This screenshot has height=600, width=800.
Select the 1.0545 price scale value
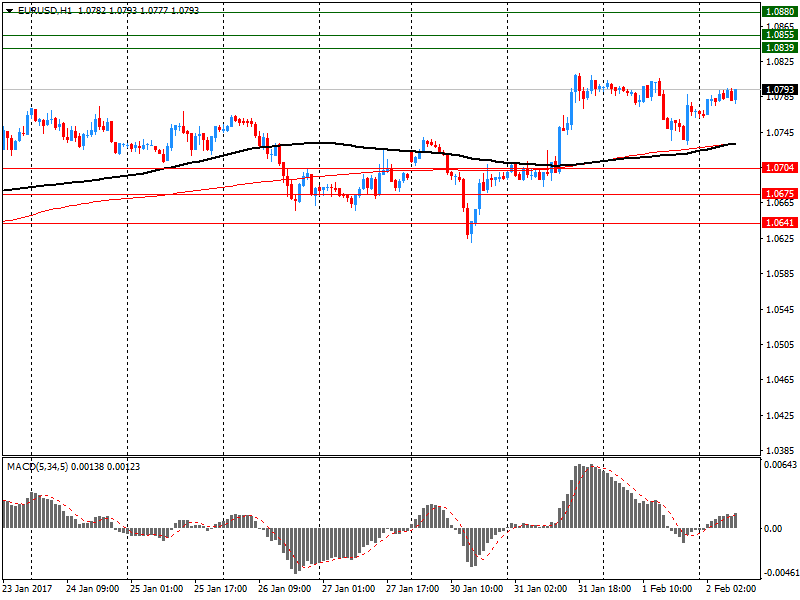780,309
